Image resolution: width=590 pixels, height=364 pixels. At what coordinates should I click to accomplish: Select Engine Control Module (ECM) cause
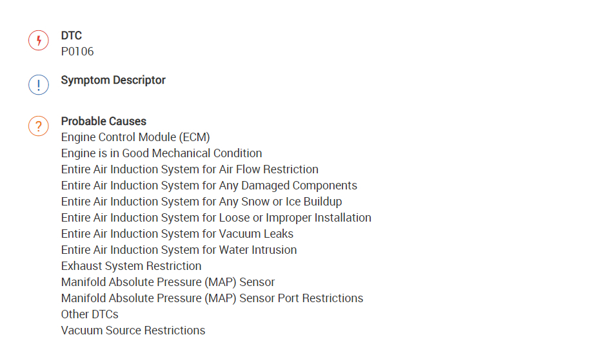[135, 137]
